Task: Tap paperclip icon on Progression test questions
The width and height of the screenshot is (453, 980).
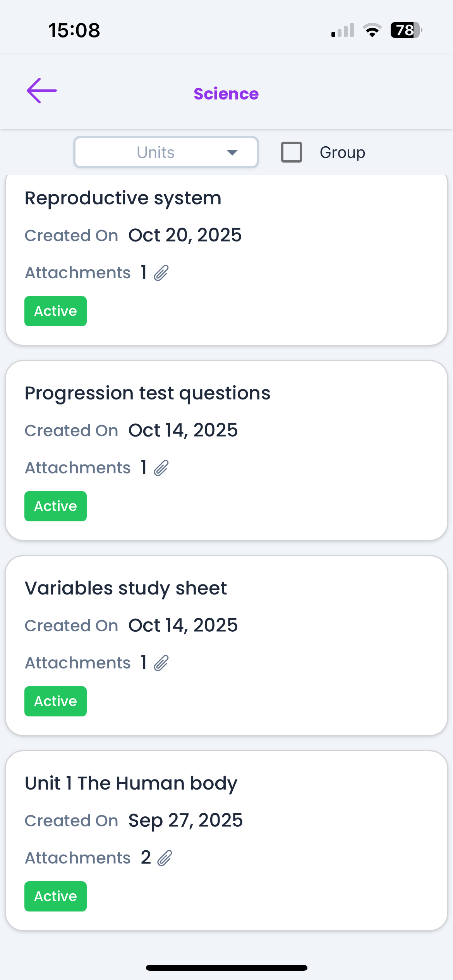Action: (x=161, y=468)
